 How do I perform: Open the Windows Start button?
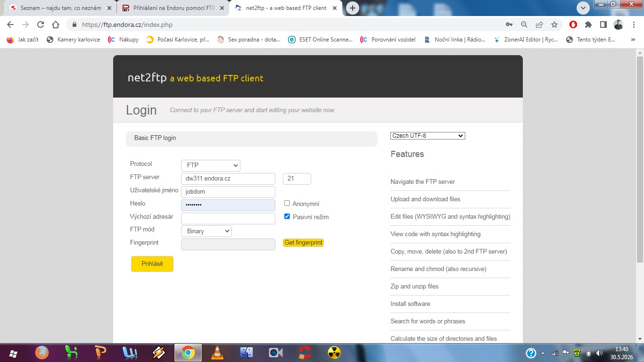(13, 353)
